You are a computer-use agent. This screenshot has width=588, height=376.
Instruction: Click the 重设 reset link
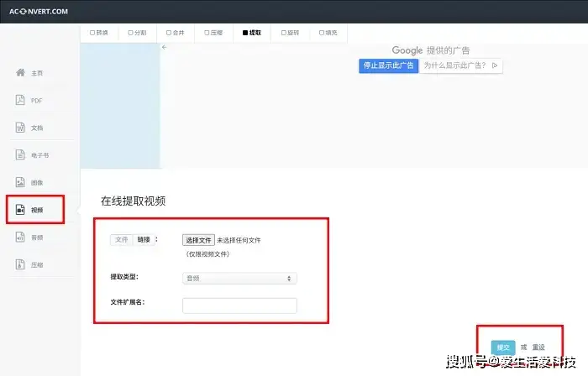(538, 347)
